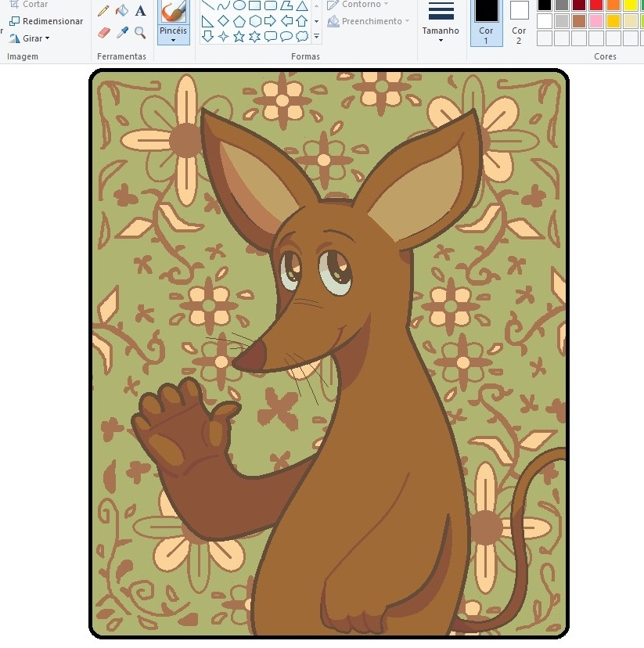Select the Pencil tool
This screenshot has width=644, height=648.
click(x=103, y=11)
